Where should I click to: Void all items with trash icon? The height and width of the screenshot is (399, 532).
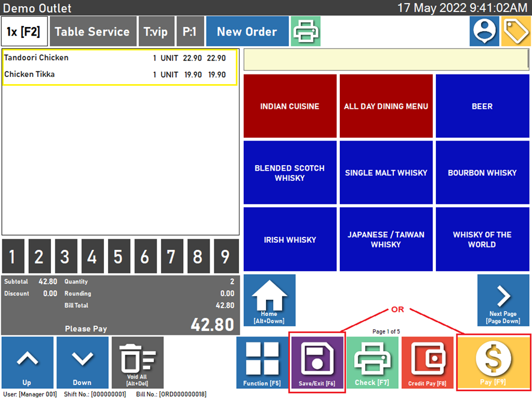pyautogui.click(x=138, y=362)
